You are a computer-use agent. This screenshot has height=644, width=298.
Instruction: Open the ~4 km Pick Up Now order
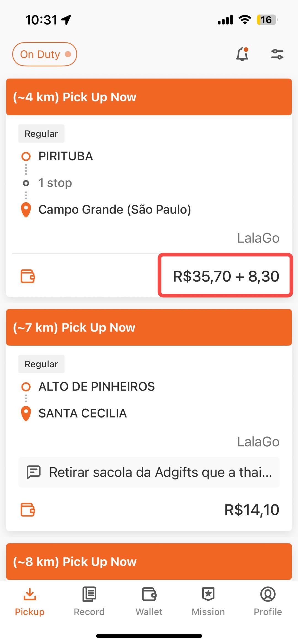[x=149, y=97]
